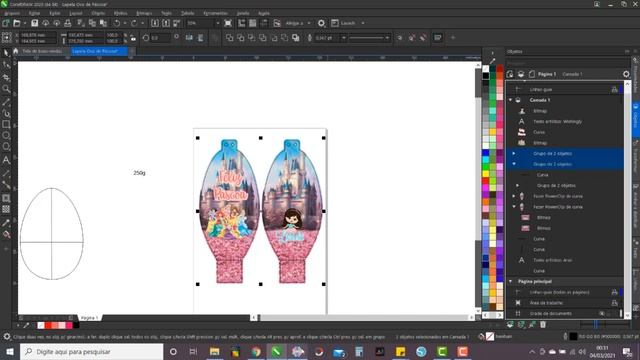
Task: Collapse second PowerClip de curva item
Action: pos(514,207)
